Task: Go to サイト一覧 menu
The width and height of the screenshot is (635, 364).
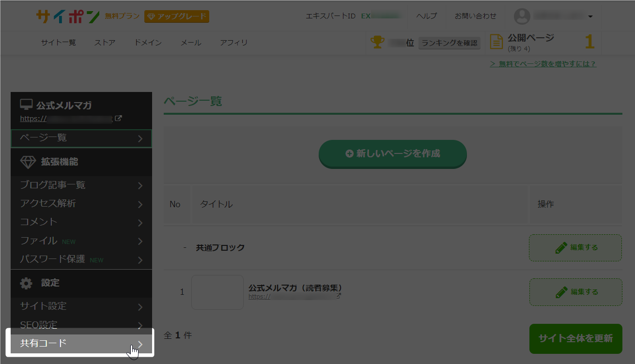Action: (x=59, y=43)
